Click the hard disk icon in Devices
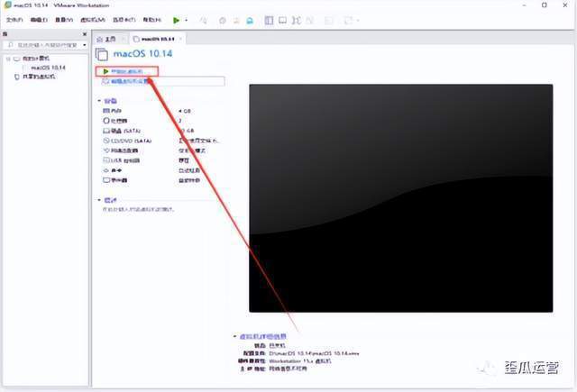Viewport: 577px width, 392px height. (106, 131)
